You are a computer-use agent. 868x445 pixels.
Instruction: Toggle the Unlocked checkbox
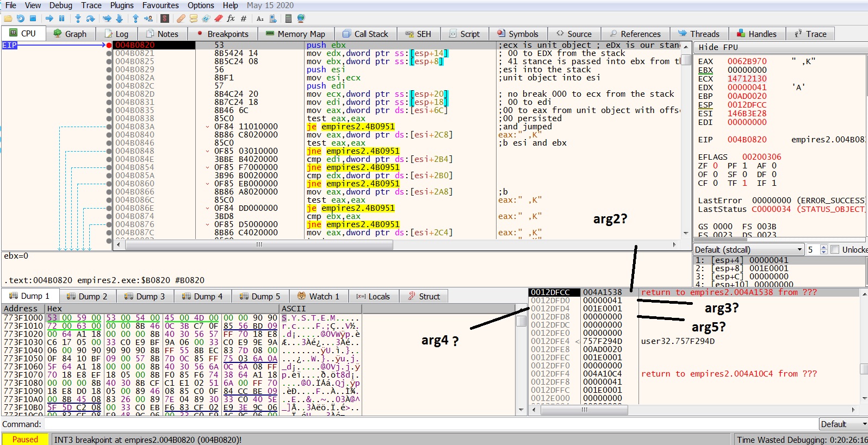pos(835,249)
